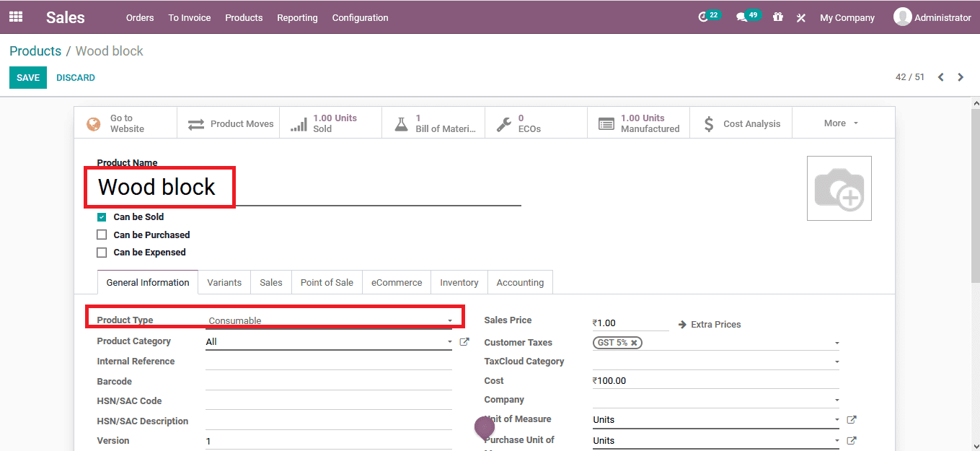
Task: Open the apps grid menu icon
Action: coord(16,17)
